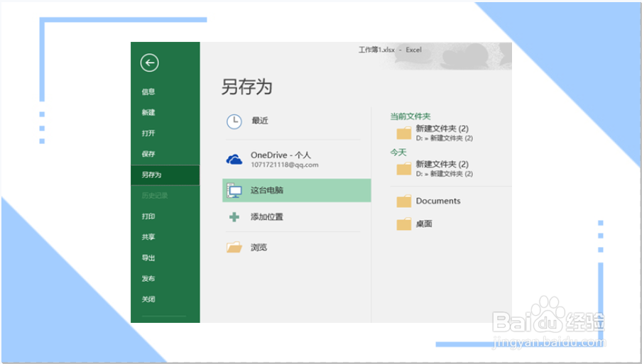Click the 桌面 folder icon
Viewport: 642px width, 364px height.
403,224
